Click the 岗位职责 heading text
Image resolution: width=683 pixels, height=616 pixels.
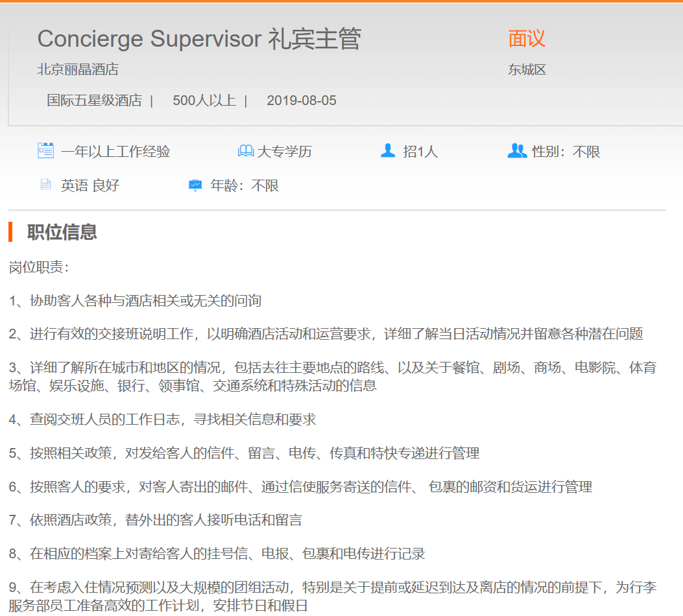click(39, 267)
